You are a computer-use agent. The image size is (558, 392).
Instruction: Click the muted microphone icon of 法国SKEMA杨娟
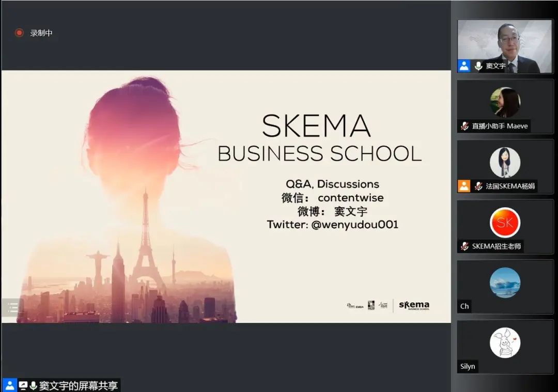478,186
